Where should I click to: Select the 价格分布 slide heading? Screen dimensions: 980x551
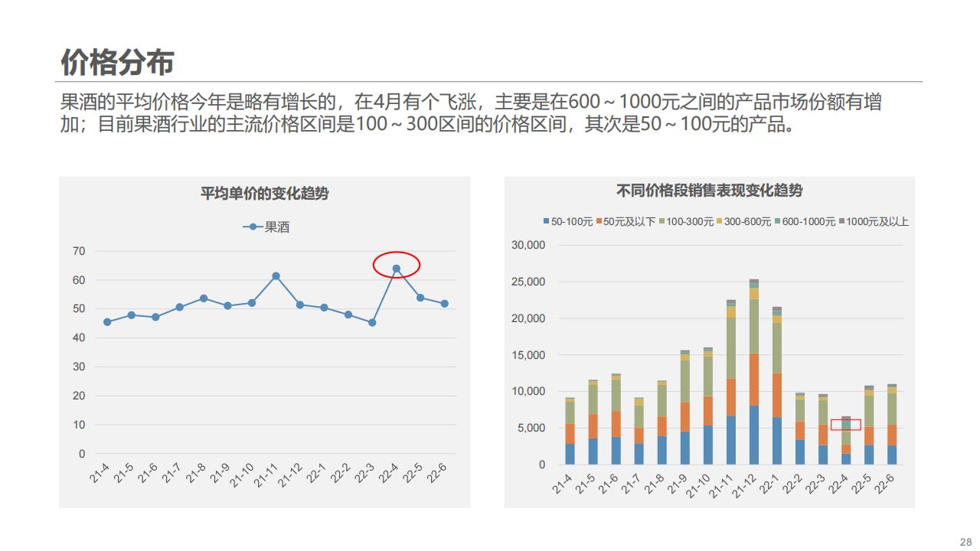point(117,63)
